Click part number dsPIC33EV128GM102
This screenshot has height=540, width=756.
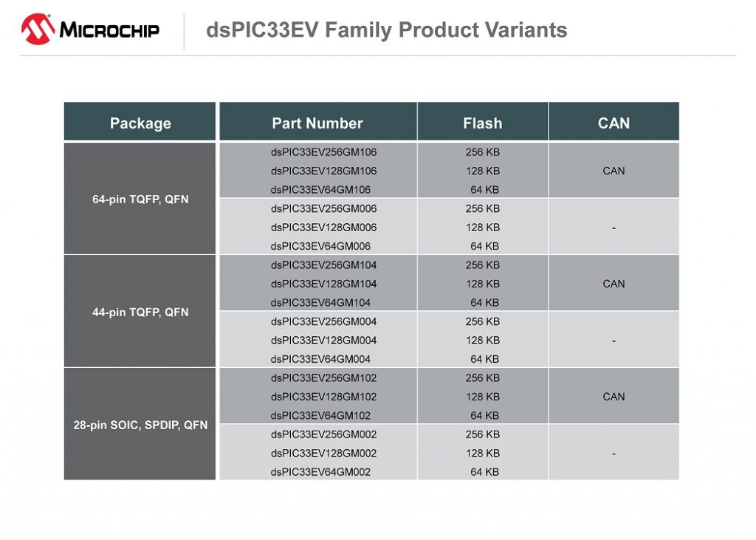click(x=323, y=397)
